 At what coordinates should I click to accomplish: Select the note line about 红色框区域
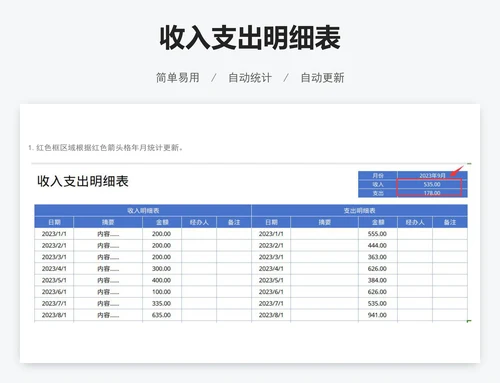106,148
